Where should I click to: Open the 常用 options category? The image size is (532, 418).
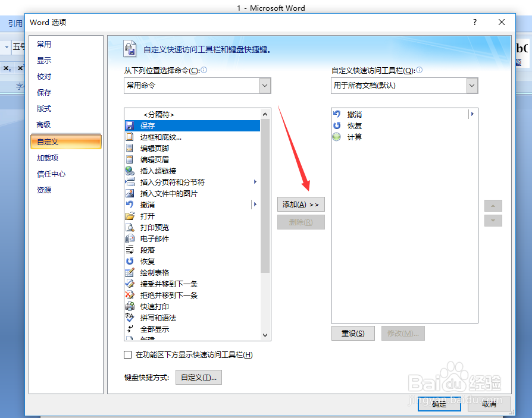44,45
